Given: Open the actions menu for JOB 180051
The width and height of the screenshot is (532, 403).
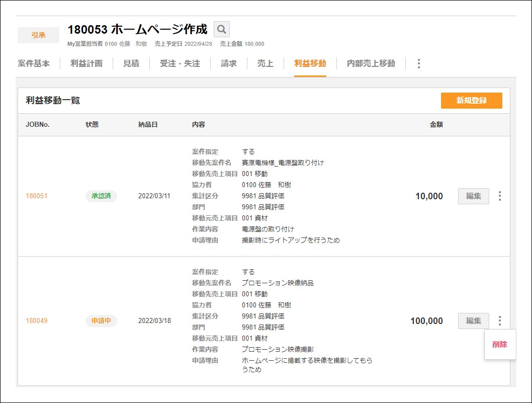Looking at the screenshot, I should (x=500, y=196).
